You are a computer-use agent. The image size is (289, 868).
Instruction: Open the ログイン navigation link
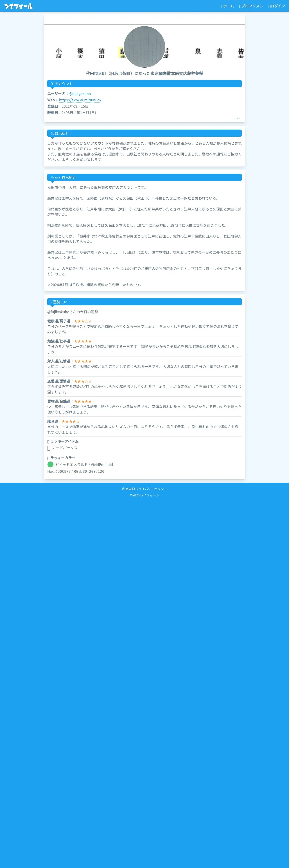point(277,6)
